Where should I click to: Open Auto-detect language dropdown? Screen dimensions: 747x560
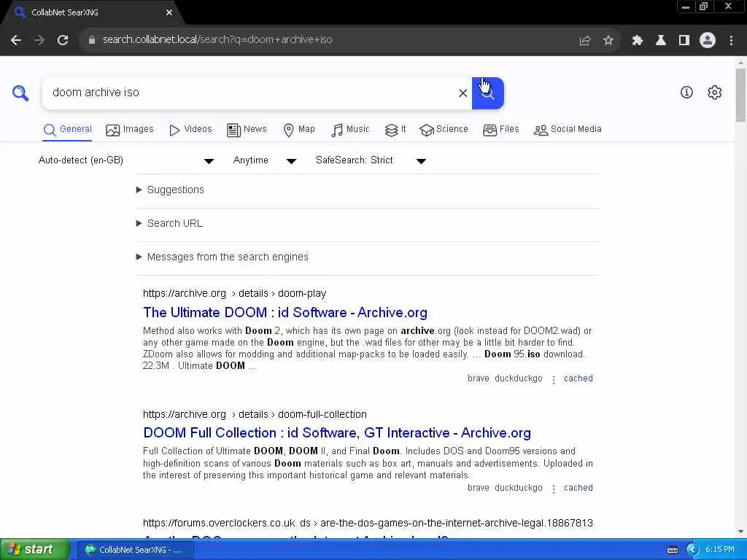coord(126,160)
